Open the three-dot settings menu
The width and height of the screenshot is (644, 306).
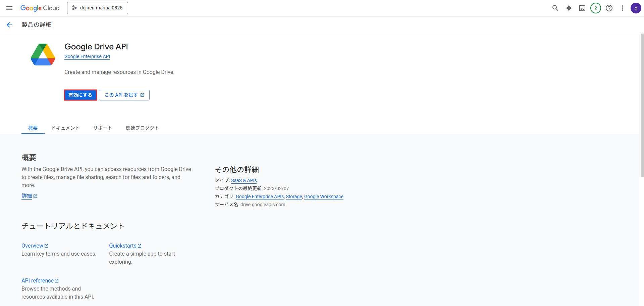[622, 8]
